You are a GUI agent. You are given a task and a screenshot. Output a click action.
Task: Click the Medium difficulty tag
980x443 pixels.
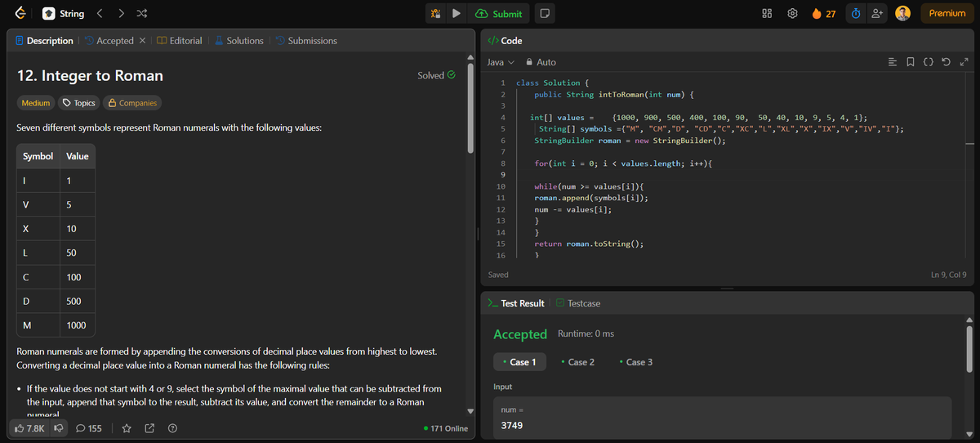(x=35, y=103)
